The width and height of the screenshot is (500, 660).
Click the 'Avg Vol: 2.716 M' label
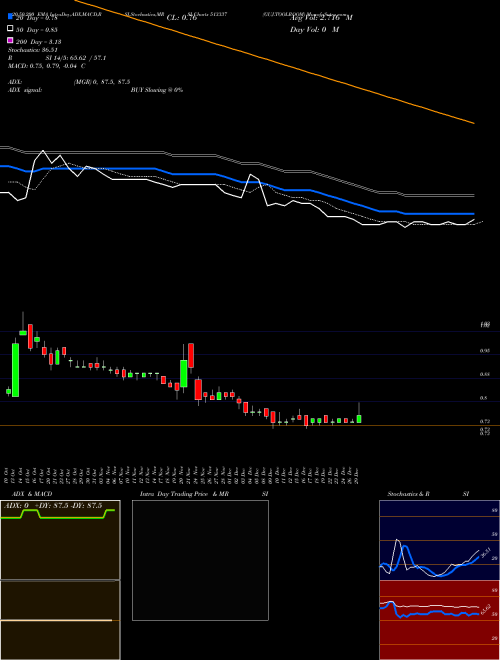point(321,18)
